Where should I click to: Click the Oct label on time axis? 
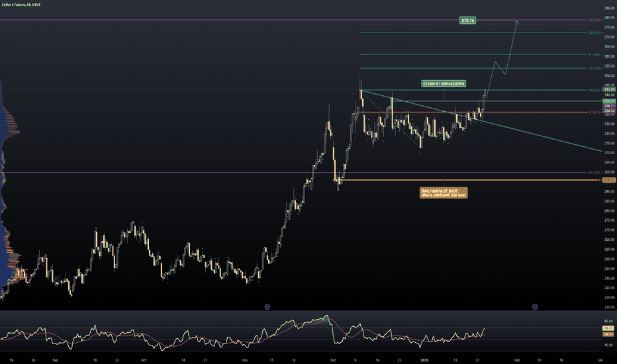[x=143, y=360]
